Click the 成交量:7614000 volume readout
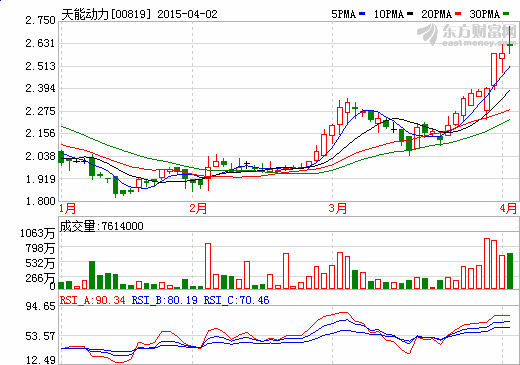Viewport: 520px width, 365px height. click(102, 226)
